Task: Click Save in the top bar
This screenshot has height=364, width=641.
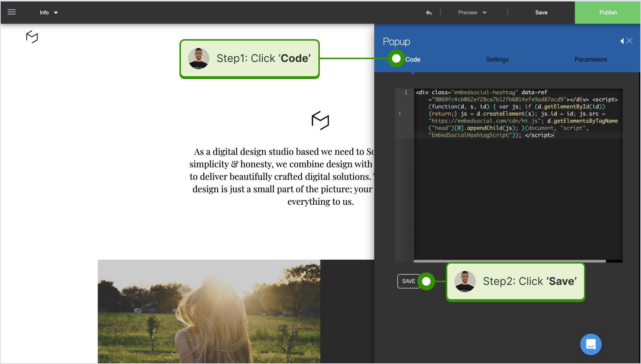Action: 541,12
